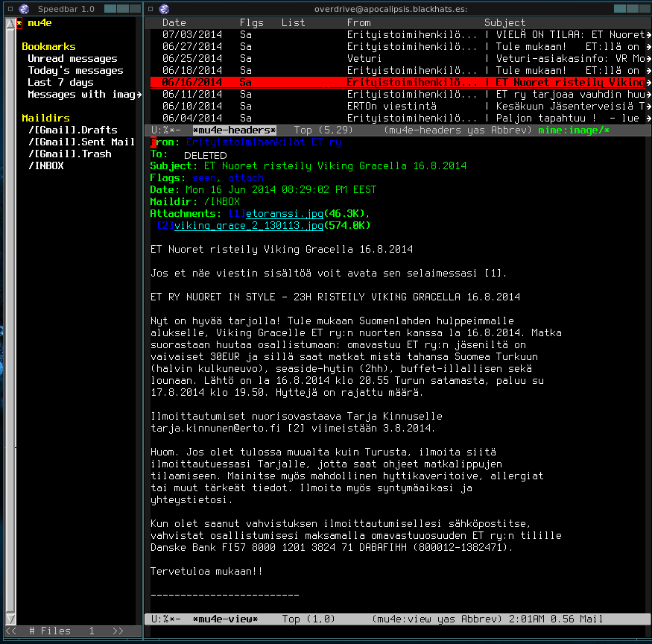Select the 06/10/2014 ERTOn viestintä row
Image resolution: width=652 pixels, height=644 pixels.
click(x=398, y=107)
